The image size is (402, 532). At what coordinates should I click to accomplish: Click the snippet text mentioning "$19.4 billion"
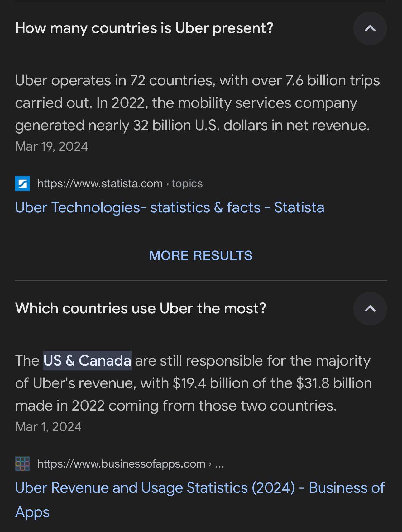[x=189, y=383]
